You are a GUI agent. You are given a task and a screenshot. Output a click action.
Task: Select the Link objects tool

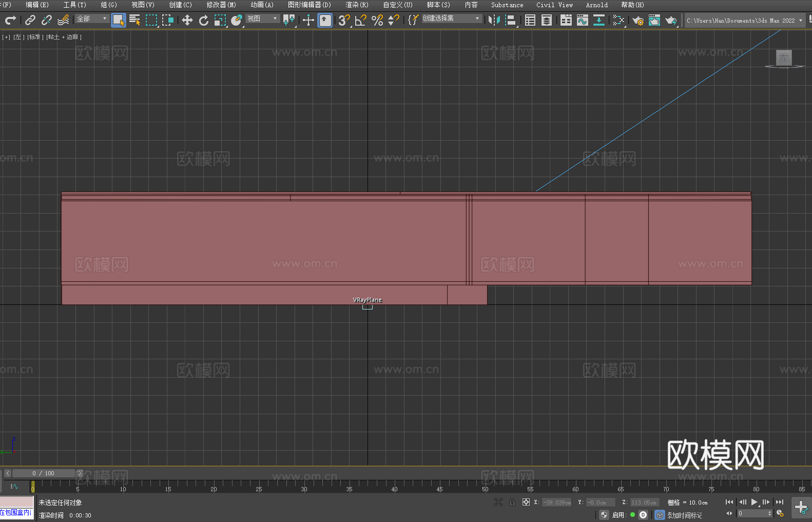(30, 20)
